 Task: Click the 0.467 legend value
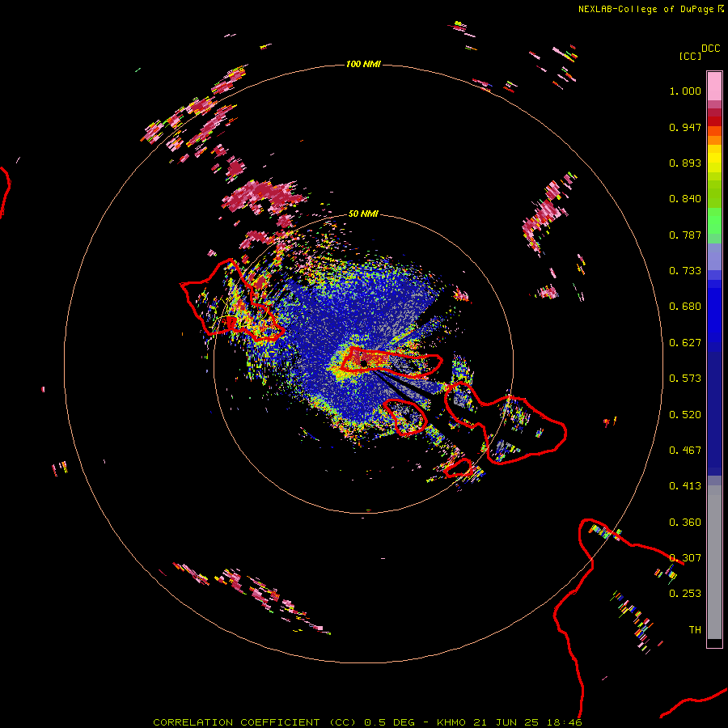(685, 451)
